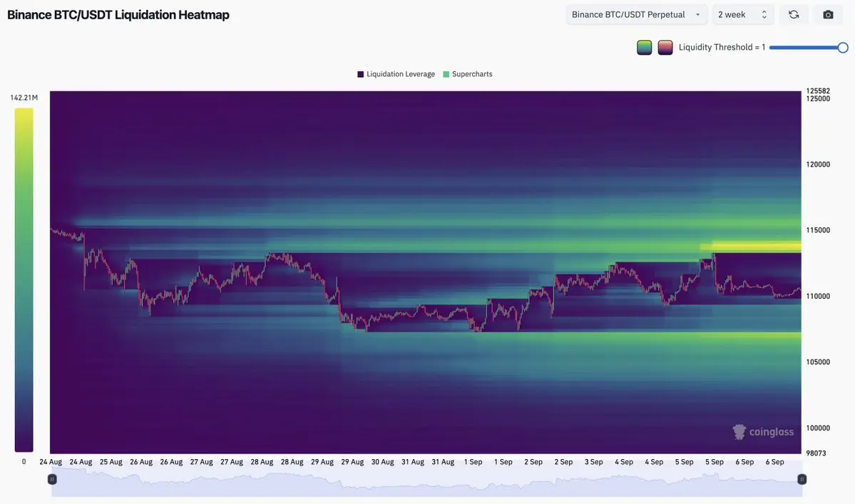Open the Binance BTC/USDT Perpetual dropdown
The width and height of the screenshot is (855, 504).
click(636, 15)
